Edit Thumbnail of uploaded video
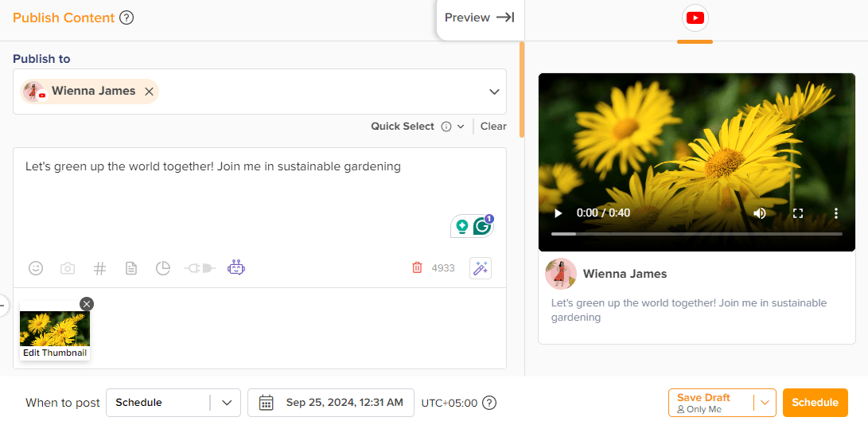This screenshot has height=425, width=868. click(x=55, y=353)
